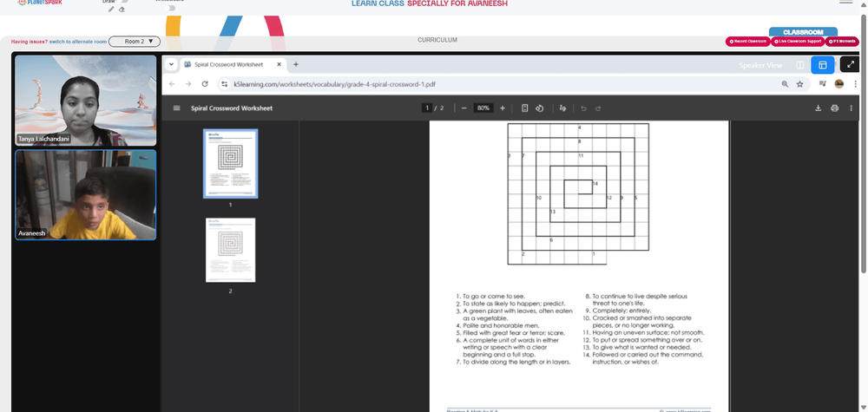Select page 2 thumbnail
The image size is (868, 412).
[x=230, y=250]
